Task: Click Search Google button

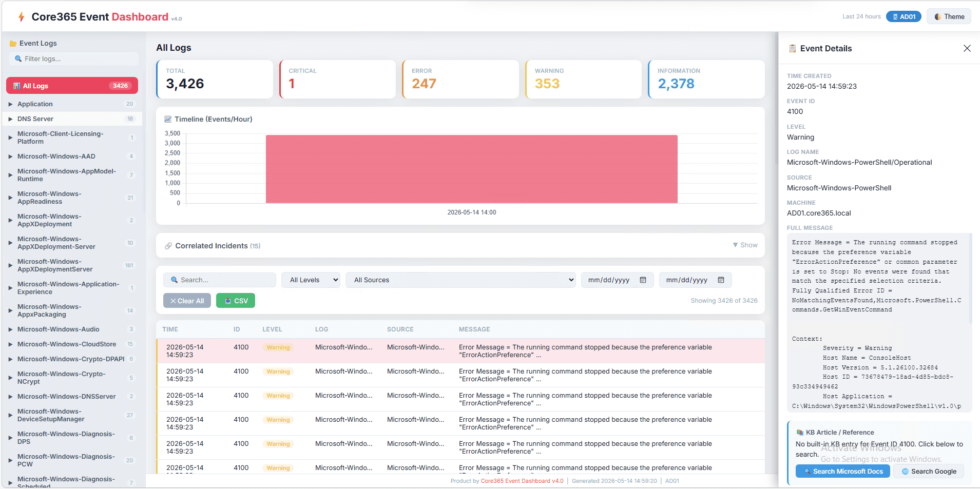Action: pyautogui.click(x=929, y=471)
